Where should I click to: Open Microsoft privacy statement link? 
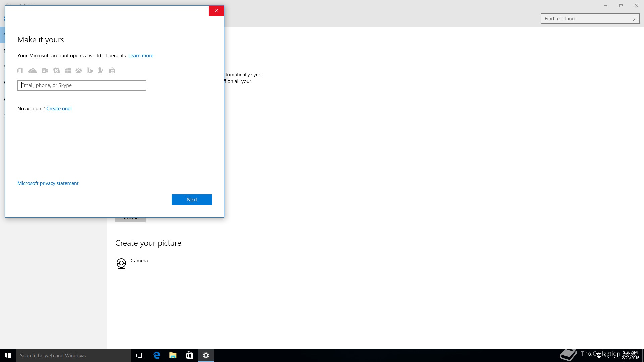[48, 183]
